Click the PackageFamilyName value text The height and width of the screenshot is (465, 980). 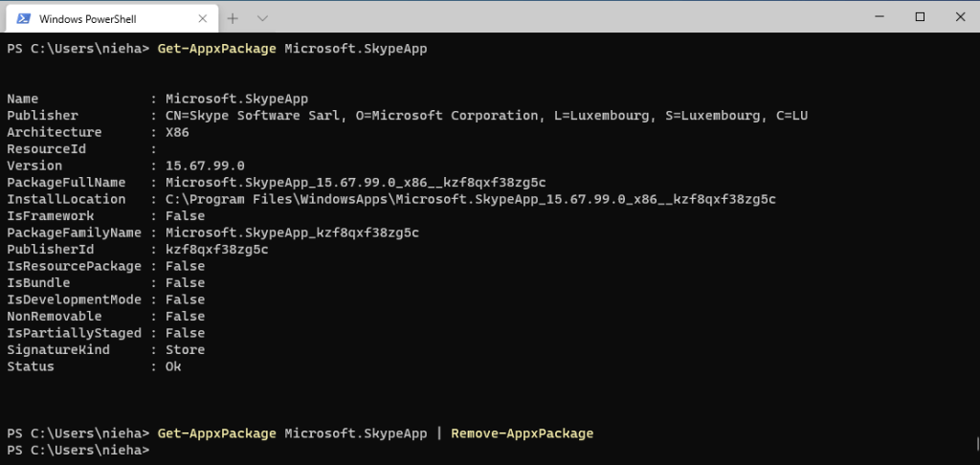[x=292, y=232]
